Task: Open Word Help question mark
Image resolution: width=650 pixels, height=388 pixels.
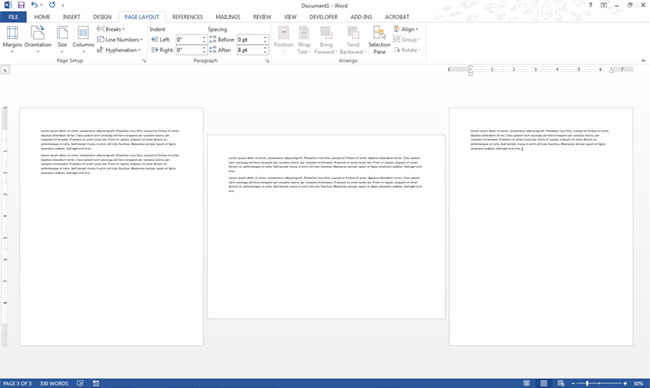Action: pos(590,5)
